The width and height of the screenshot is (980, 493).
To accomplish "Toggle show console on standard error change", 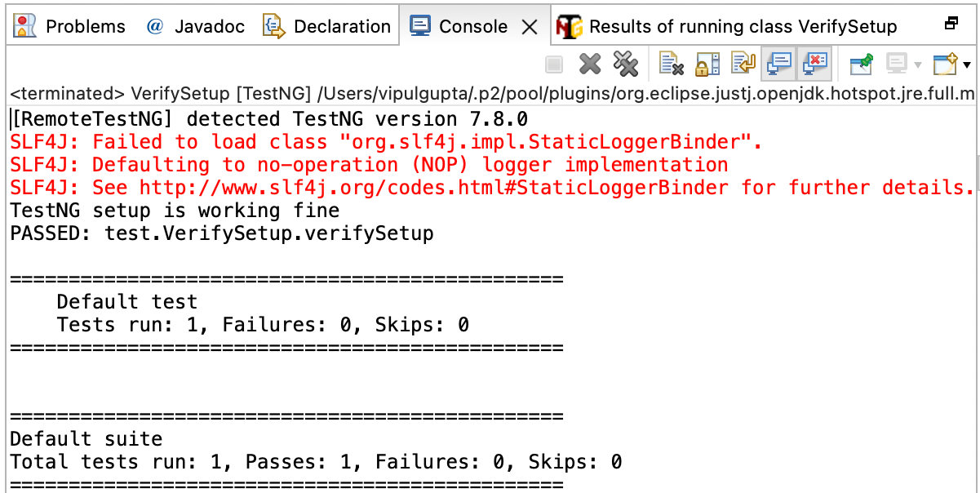I will (x=815, y=64).
